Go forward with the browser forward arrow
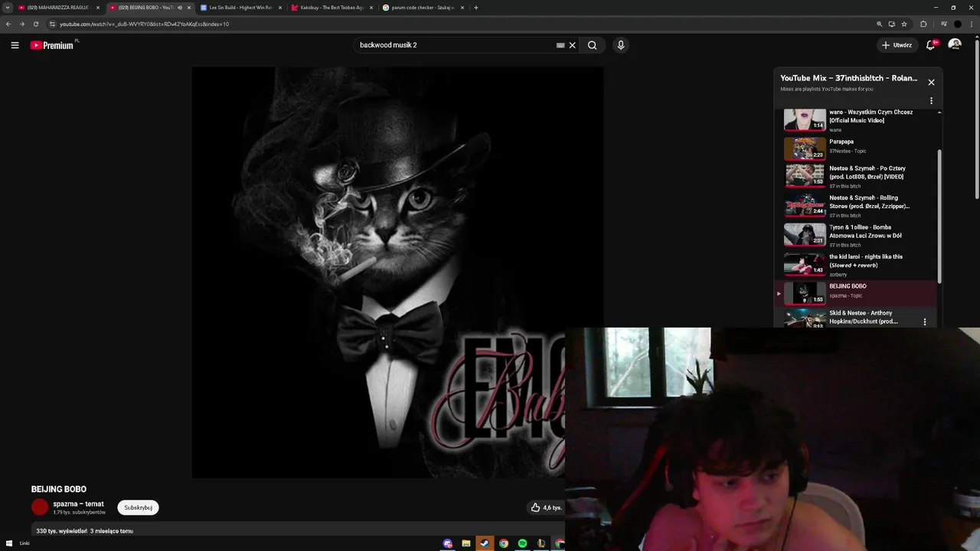Viewport: 980px width, 551px height. coord(21,24)
